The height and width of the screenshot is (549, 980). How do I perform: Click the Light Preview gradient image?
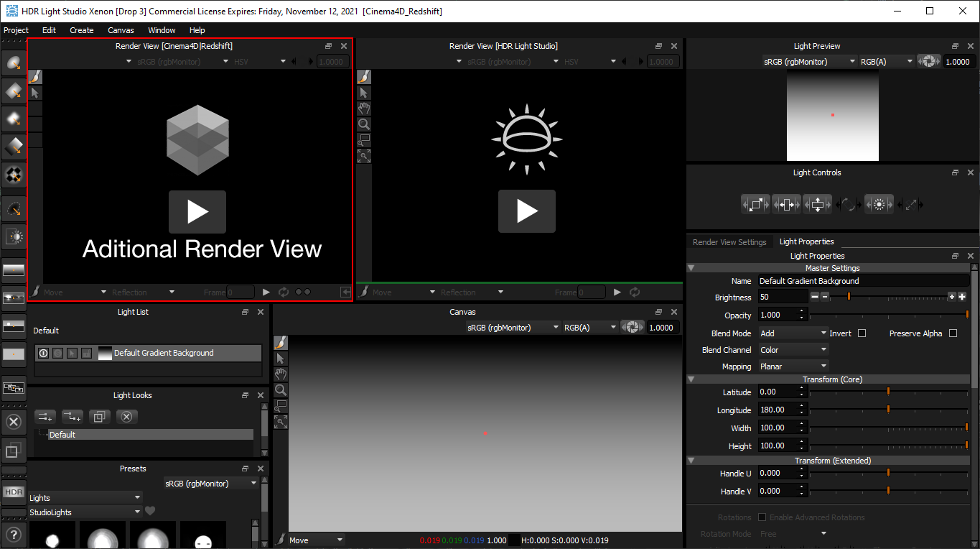tap(833, 115)
